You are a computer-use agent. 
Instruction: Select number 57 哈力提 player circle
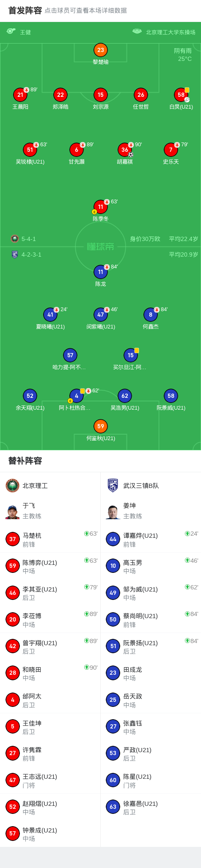(x=70, y=355)
